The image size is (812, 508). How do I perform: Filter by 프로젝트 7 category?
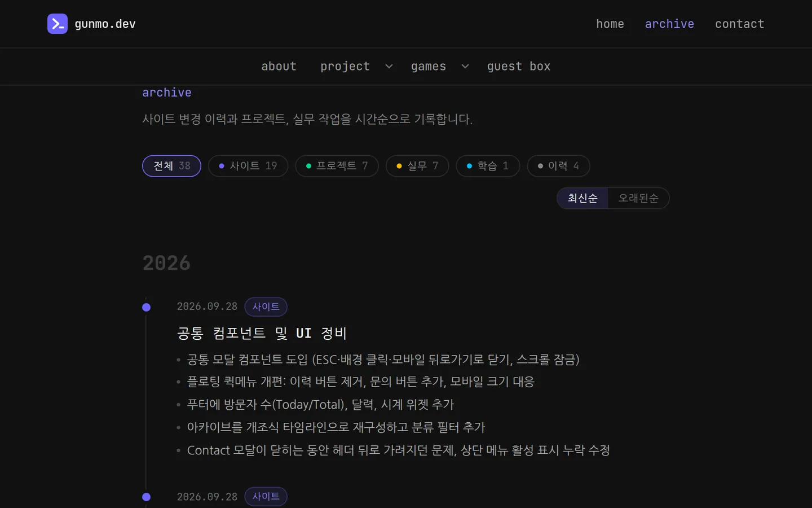pos(337,166)
